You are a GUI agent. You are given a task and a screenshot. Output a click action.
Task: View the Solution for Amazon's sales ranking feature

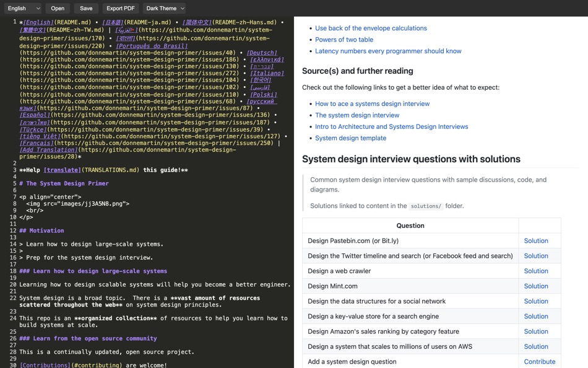(536, 331)
